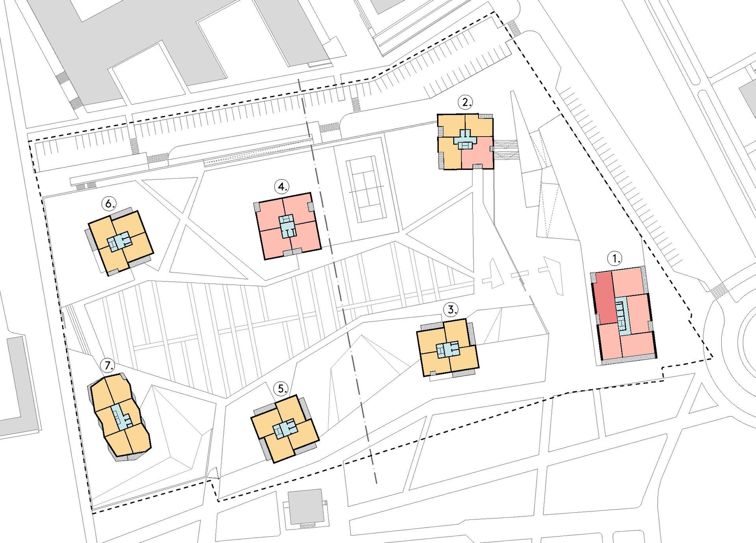Click the circled number 4 label

282,187
